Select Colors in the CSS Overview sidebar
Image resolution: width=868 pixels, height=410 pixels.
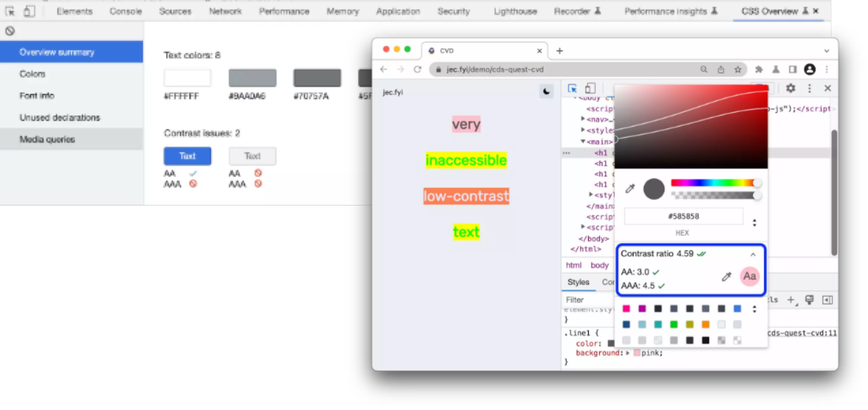pyautogui.click(x=32, y=74)
